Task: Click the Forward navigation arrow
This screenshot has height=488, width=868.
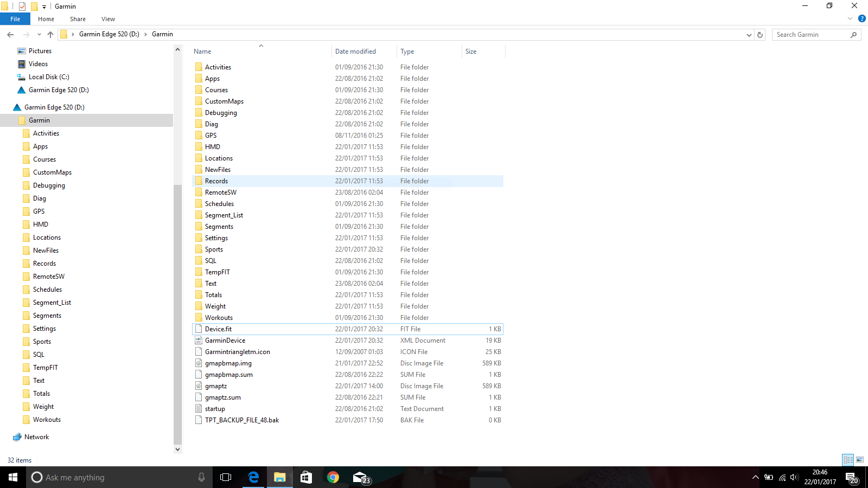Action: point(26,34)
